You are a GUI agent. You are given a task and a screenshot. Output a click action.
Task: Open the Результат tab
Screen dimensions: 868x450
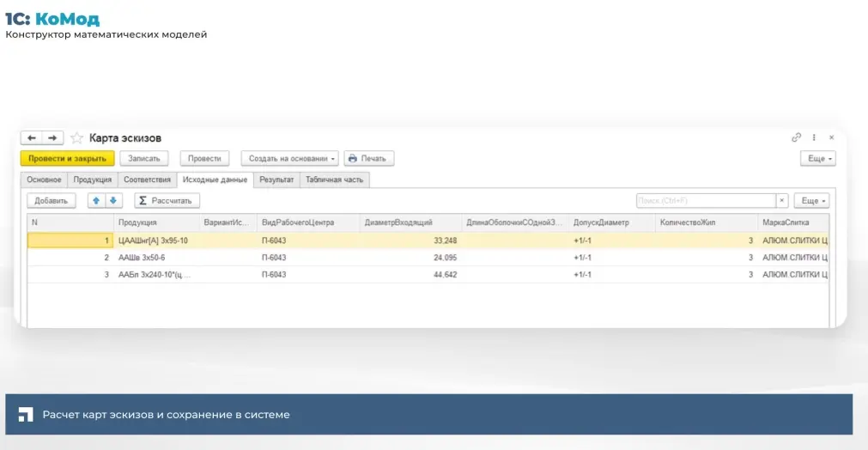tap(276, 179)
